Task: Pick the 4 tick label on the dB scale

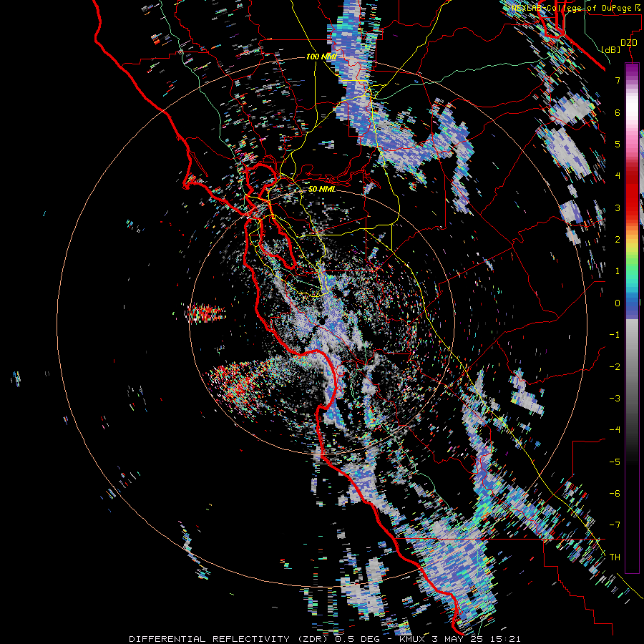Action: coord(618,175)
